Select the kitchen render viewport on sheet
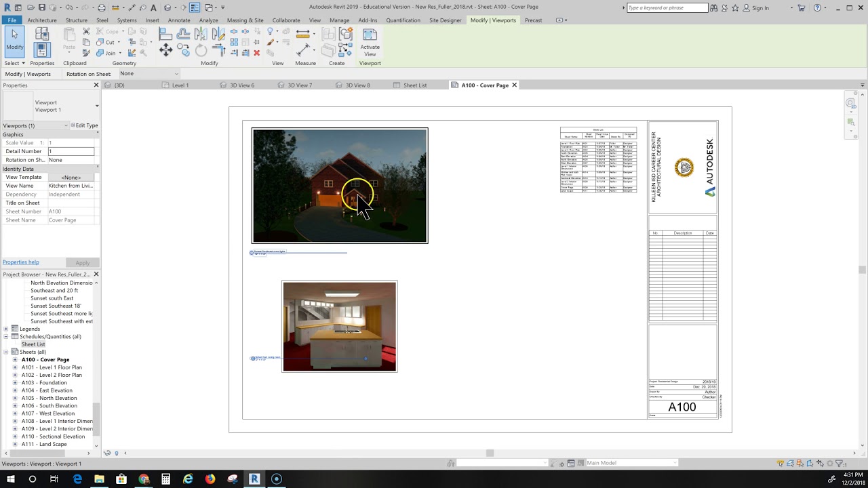 click(340, 327)
